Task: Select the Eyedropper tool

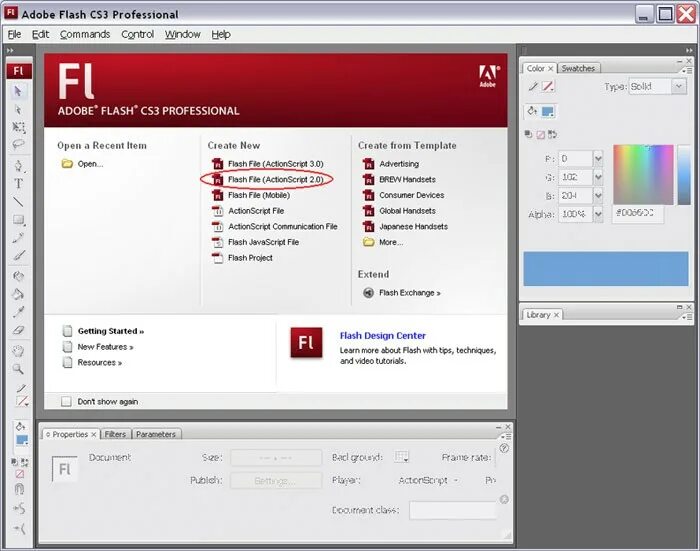Action: pos(18,313)
